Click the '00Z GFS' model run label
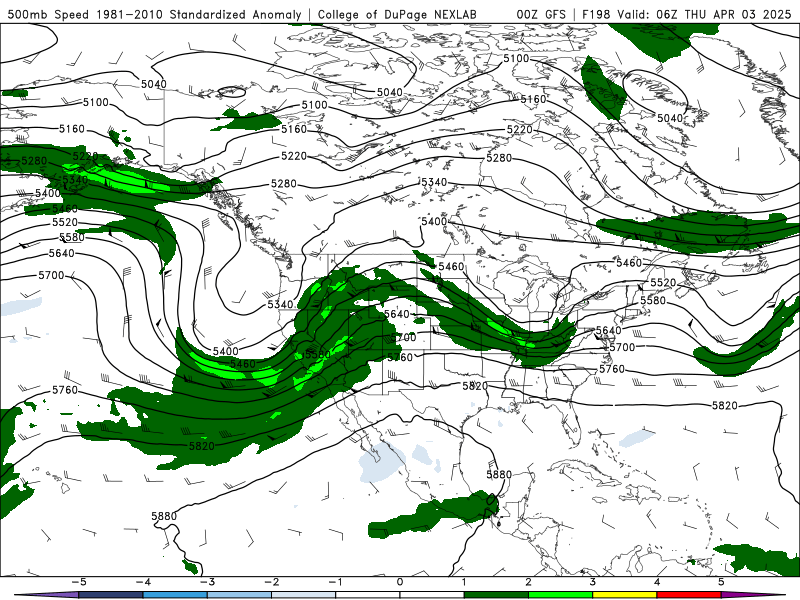The height and width of the screenshot is (600, 800). [541, 14]
